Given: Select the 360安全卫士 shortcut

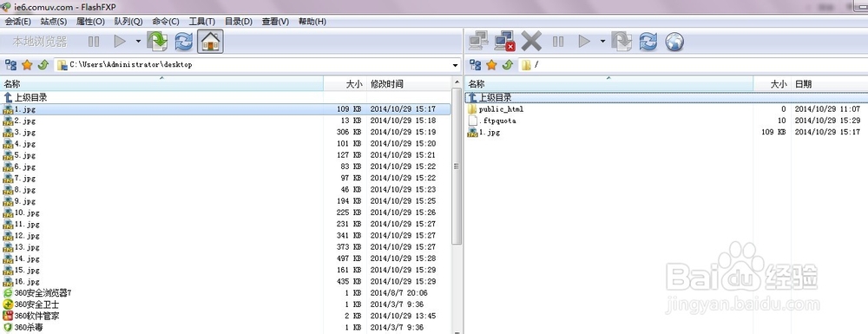Looking at the screenshot, I should [226, 305].
